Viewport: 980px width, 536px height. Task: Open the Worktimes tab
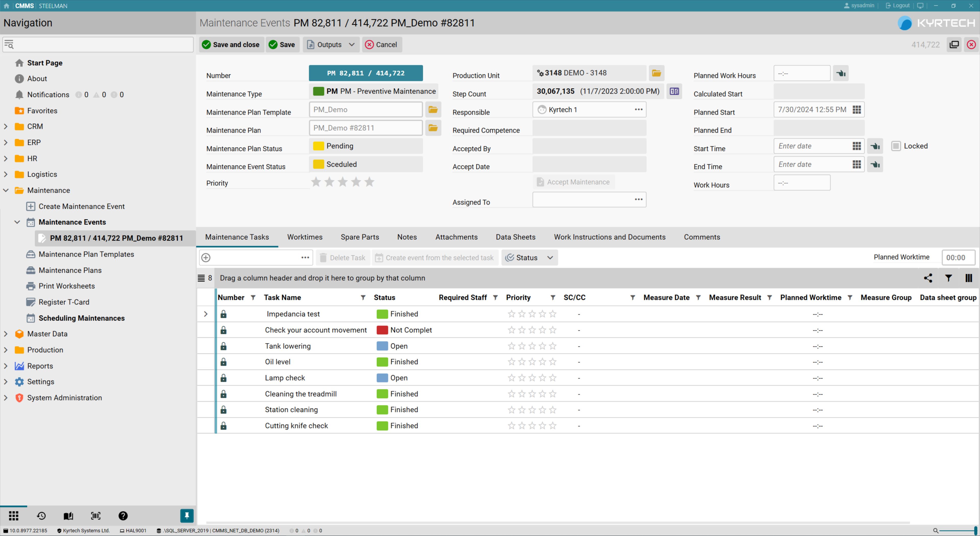click(304, 237)
